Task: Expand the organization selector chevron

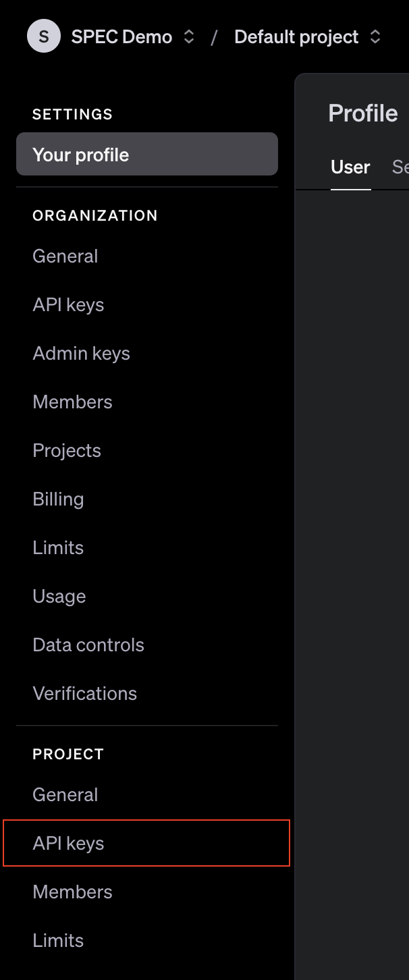Action: 191,36
